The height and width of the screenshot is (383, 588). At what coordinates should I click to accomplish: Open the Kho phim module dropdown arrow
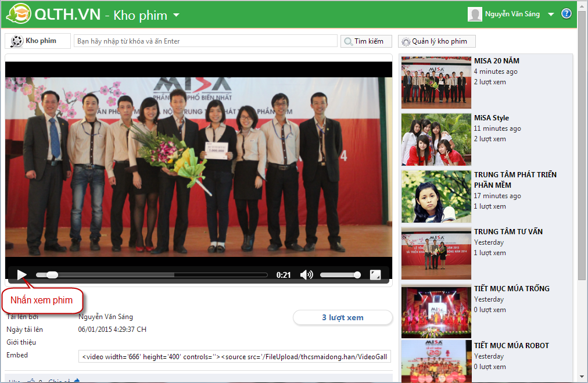click(176, 15)
